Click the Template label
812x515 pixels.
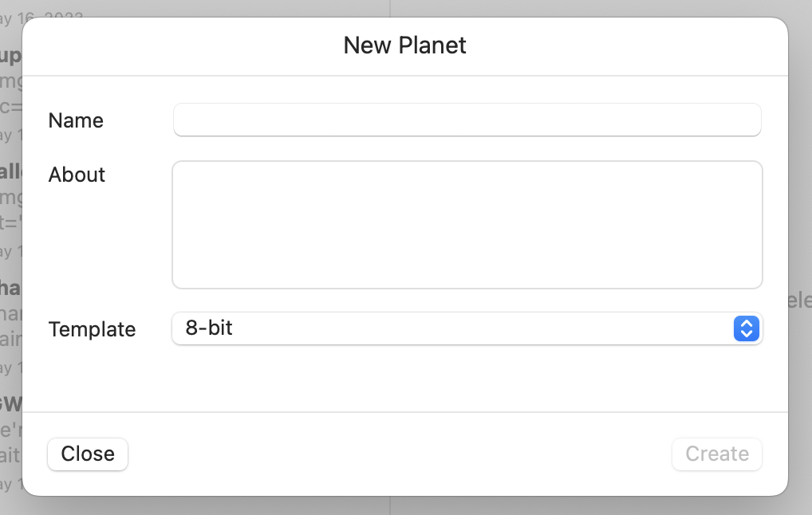pos(92,329)
